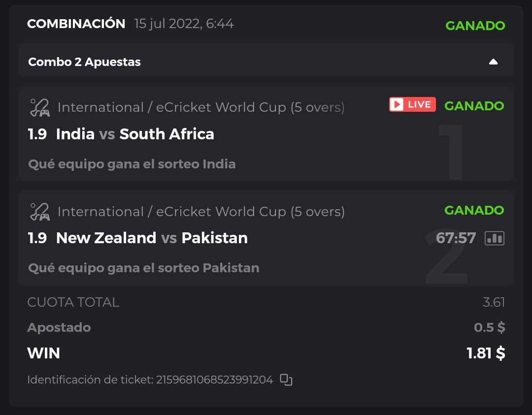This screenshot has width=532, height=415.
Task: Select the Combo 2 Apuestas header
Action: click(x=84, y=62)
